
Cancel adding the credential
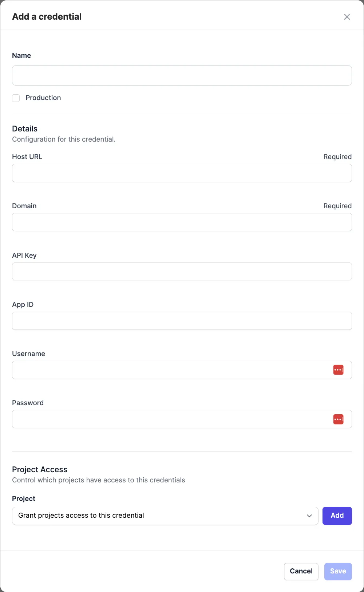[x=301, y=571]
